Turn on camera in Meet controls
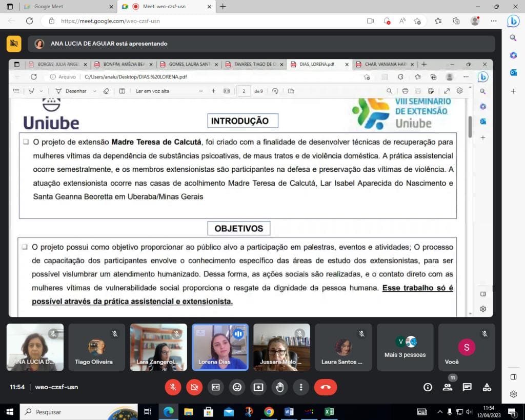The width and height of the screenshot is (525, 420). coord(194,387)
